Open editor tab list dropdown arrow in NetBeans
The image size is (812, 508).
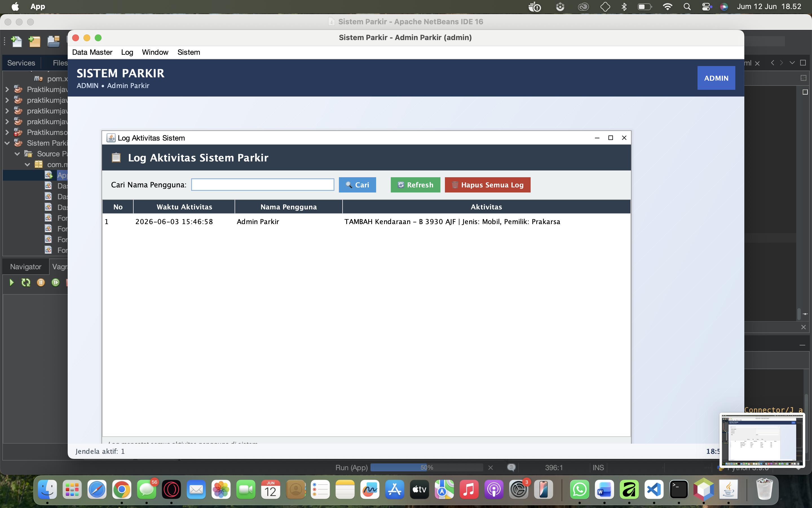(792, 63)
